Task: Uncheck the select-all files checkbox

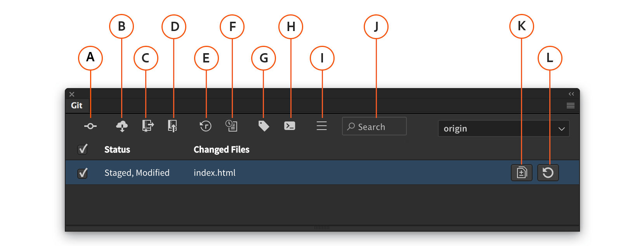Action: [82, 149]
